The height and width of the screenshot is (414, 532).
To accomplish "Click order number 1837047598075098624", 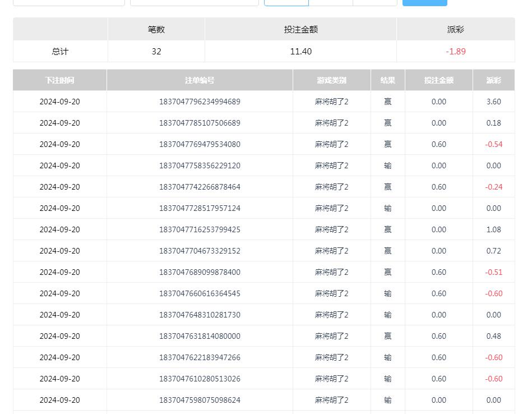I will click(x=200, y=400).
